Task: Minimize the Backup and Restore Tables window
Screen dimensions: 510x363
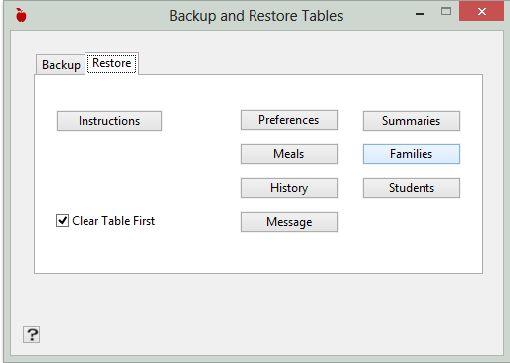Action: (420, 14)
